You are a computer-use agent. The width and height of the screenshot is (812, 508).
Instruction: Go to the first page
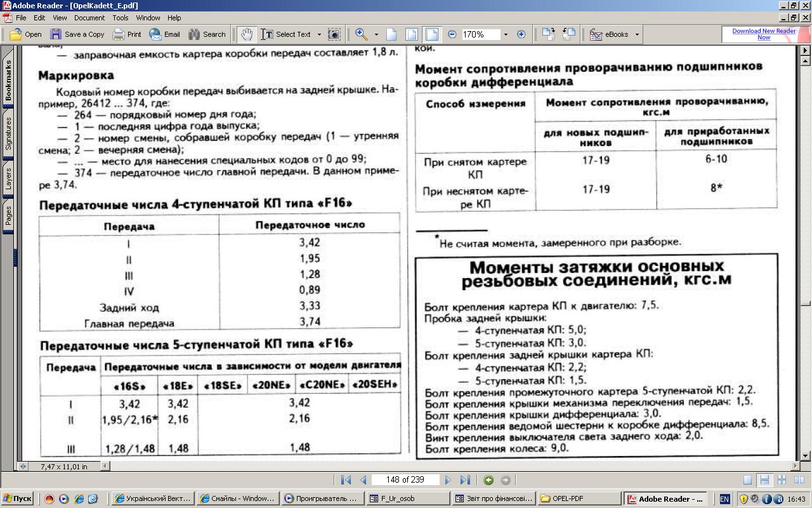coord(346,480)
